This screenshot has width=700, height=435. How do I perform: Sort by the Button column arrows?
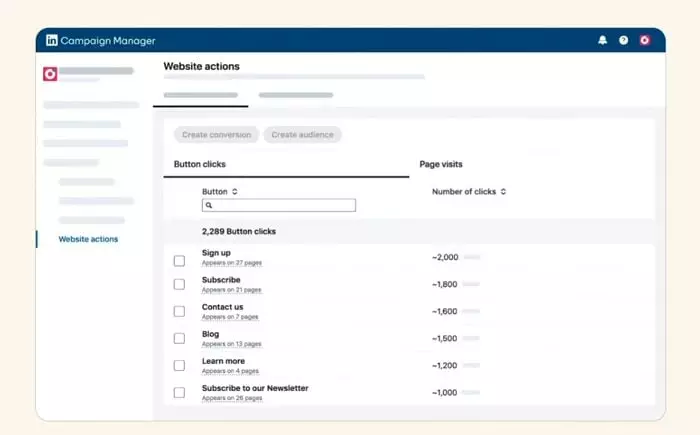click(234, 192)
